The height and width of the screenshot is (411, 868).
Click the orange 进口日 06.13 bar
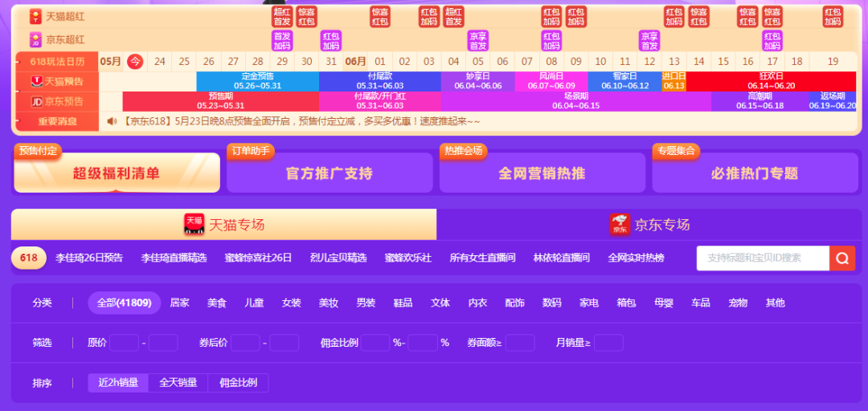(674, 81)
